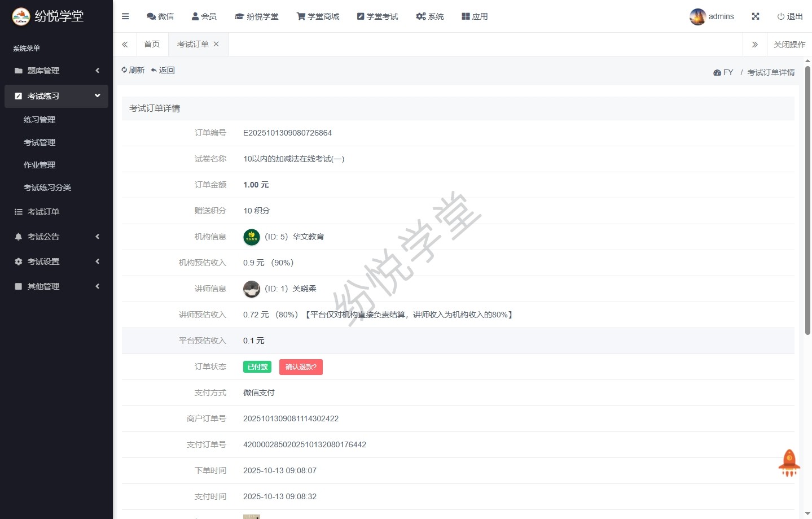Click the rocket back-to-top icon
The height and width of the screenshot is (519, 812).
pyautogui.click(x=789, y=463)
